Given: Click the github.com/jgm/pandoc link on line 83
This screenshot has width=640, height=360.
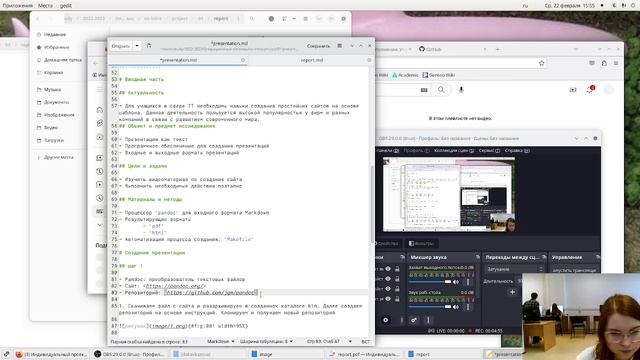Looking at the screenshot, I should (x=210, y=293).
